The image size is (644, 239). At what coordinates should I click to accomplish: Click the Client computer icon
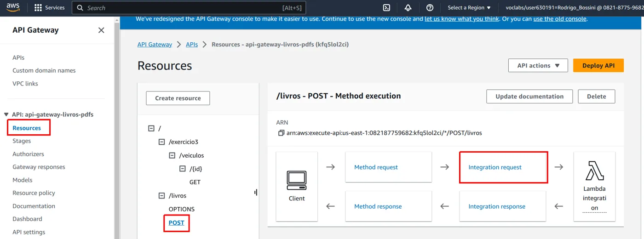(296, 180)
